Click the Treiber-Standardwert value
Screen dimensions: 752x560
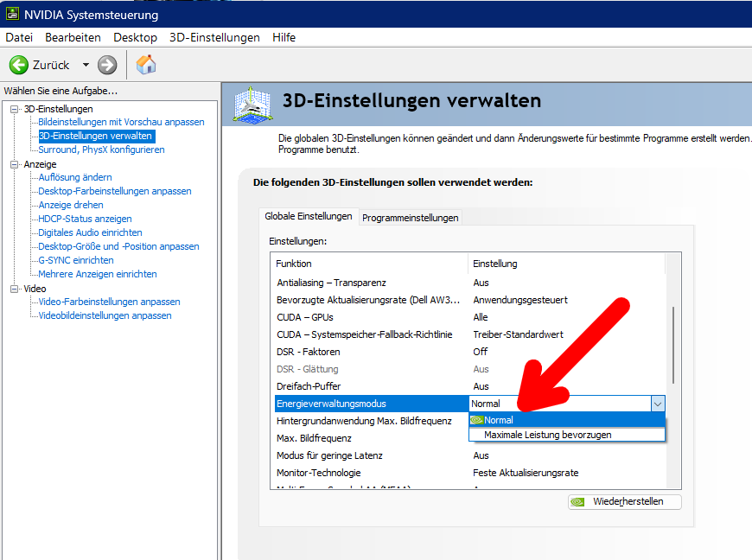coord(518,334)
